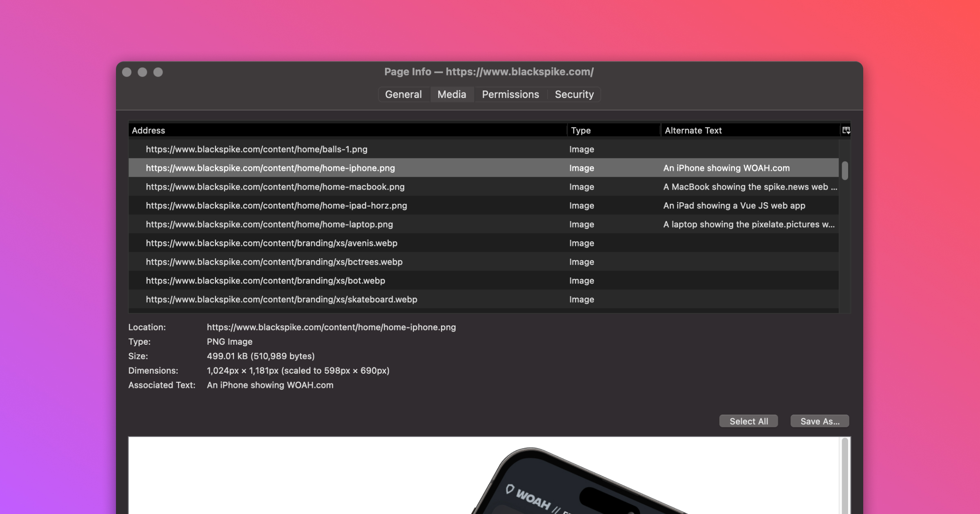Click the Image type cell of bot.webp row
The image size is (980, 514).
(581, 280)
